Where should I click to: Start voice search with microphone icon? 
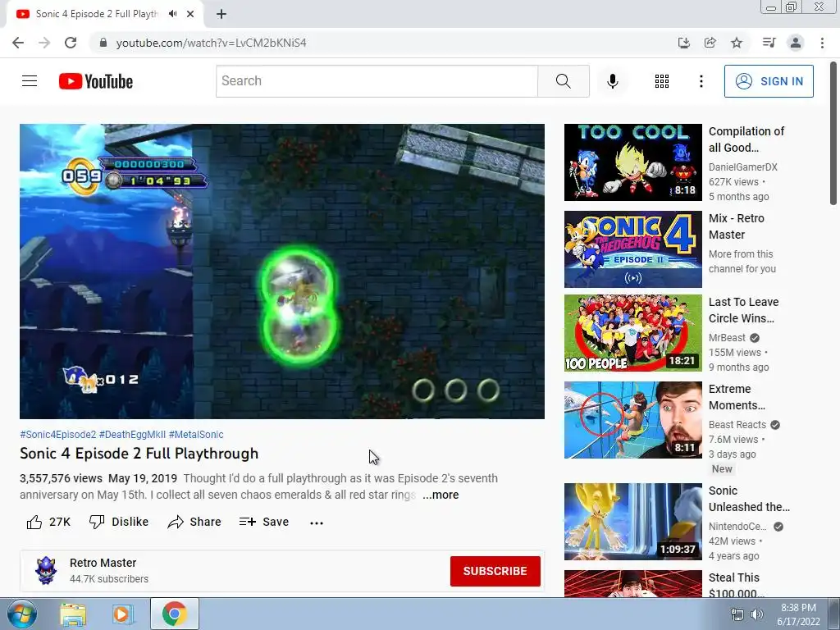point(612,81)
